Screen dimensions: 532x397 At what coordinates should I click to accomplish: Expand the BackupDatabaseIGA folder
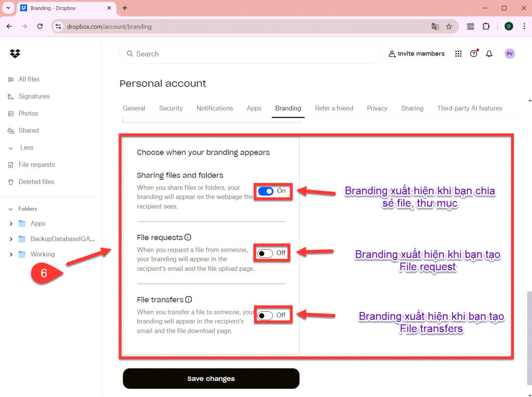tap(11, 239)
